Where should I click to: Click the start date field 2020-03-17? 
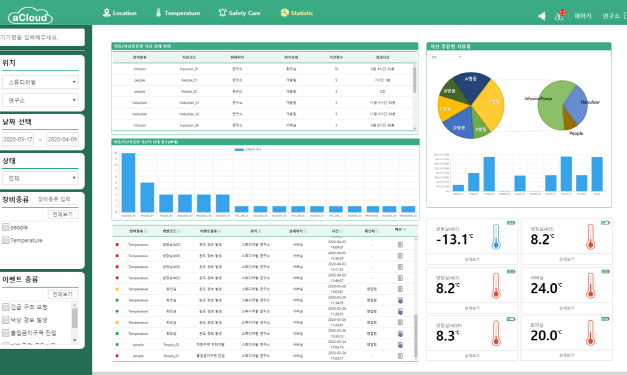(18, 139)
